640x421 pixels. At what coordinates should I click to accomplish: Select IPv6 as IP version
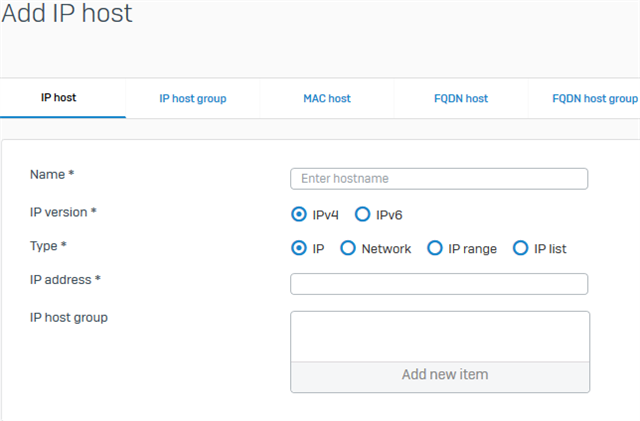click(362, 214)
